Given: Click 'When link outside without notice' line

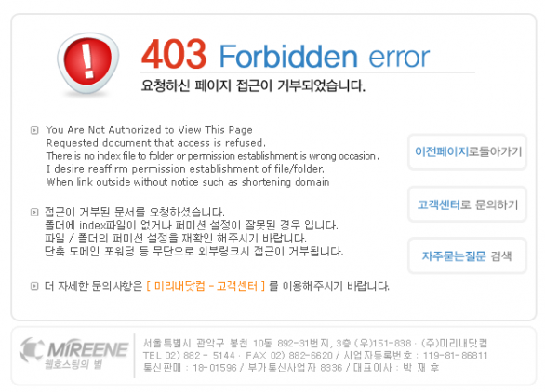Looking at the screenshot, I should 188,182.
